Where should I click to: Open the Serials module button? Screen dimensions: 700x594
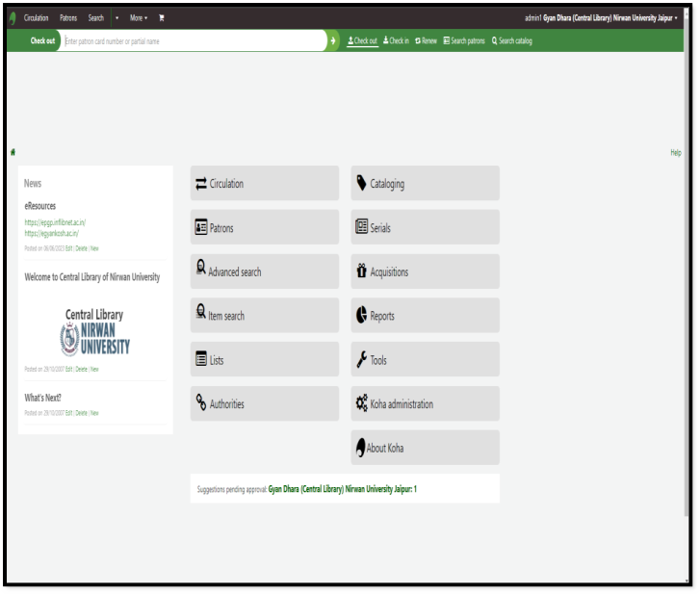click(x=425, y=227)
